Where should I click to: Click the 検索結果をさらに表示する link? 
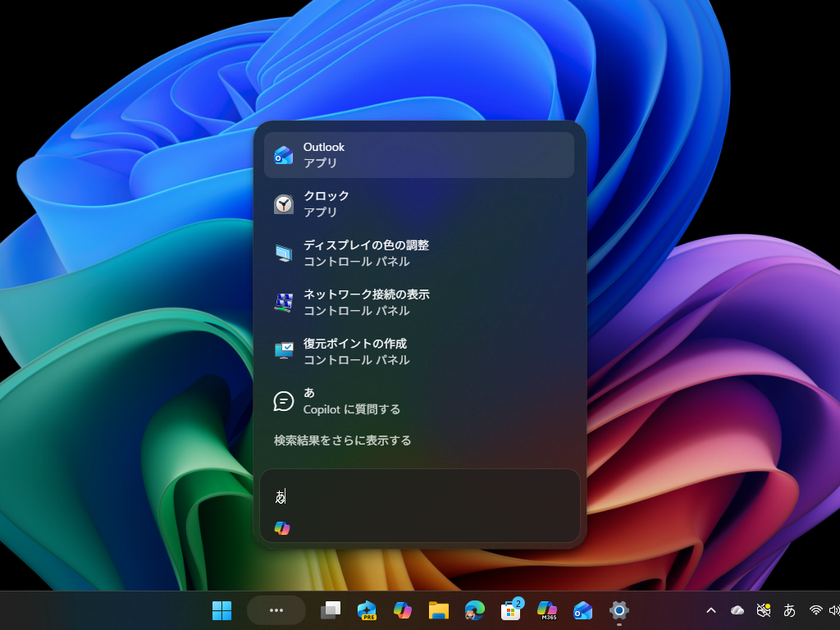click(x=341, y=441)
